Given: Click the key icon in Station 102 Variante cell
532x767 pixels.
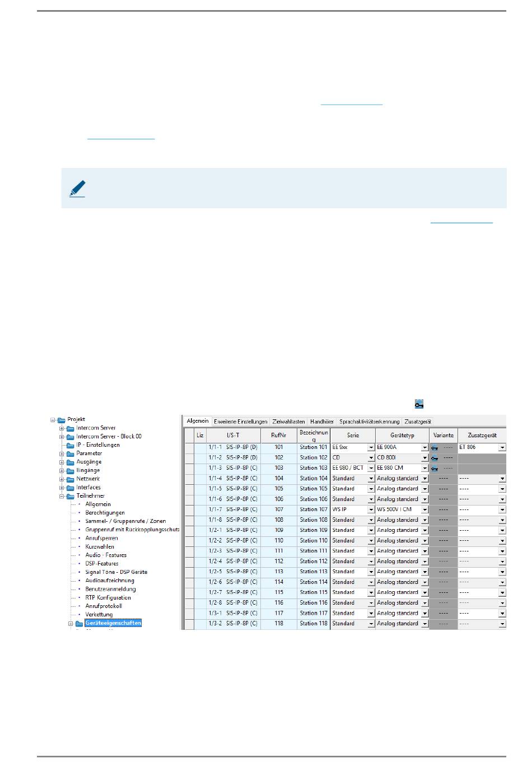Looking at the screenshot, I should (434, 458).
